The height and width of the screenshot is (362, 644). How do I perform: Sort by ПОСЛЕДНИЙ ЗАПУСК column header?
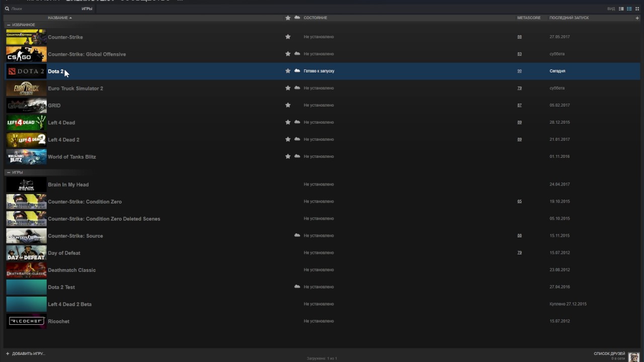tap(569, 18)
